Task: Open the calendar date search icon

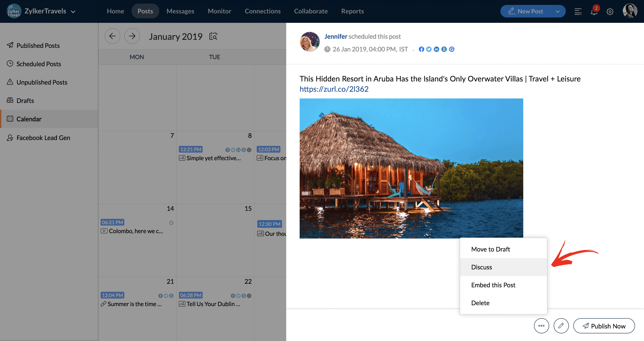Action: [213, 36]
